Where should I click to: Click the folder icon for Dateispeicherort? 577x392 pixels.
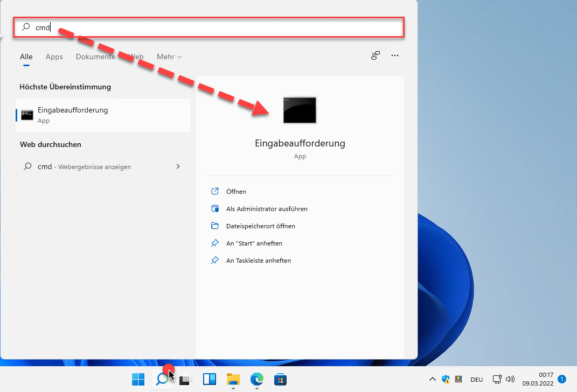tap(215, 226)
